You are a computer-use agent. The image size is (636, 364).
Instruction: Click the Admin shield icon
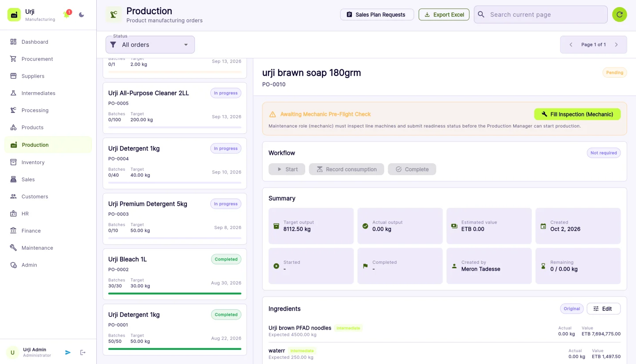(13, 265)
